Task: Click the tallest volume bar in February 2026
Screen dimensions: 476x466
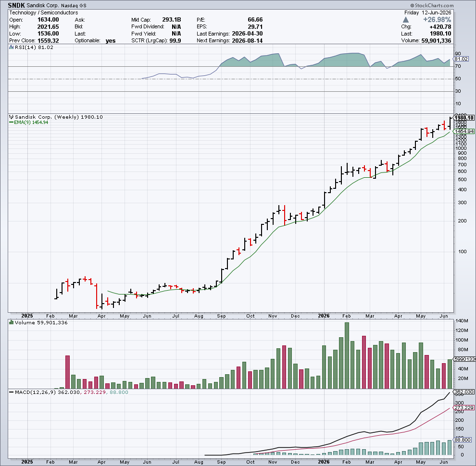Action: click(x=347, y=356)
